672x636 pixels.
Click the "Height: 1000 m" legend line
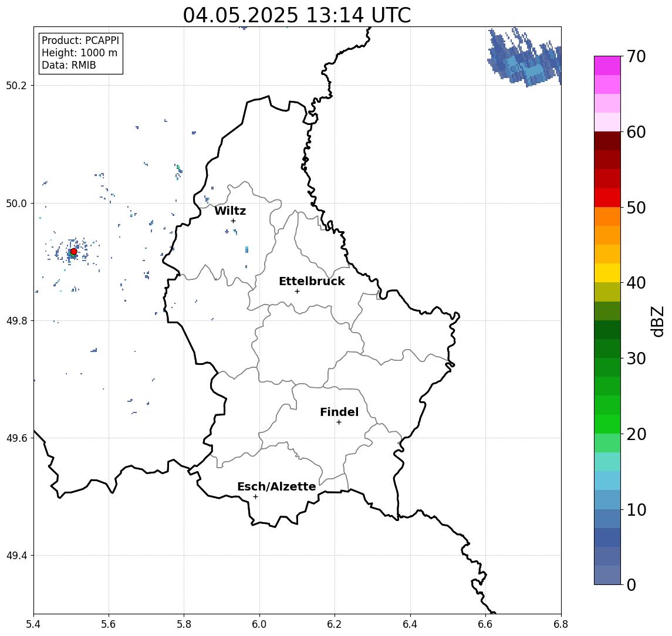79,53
